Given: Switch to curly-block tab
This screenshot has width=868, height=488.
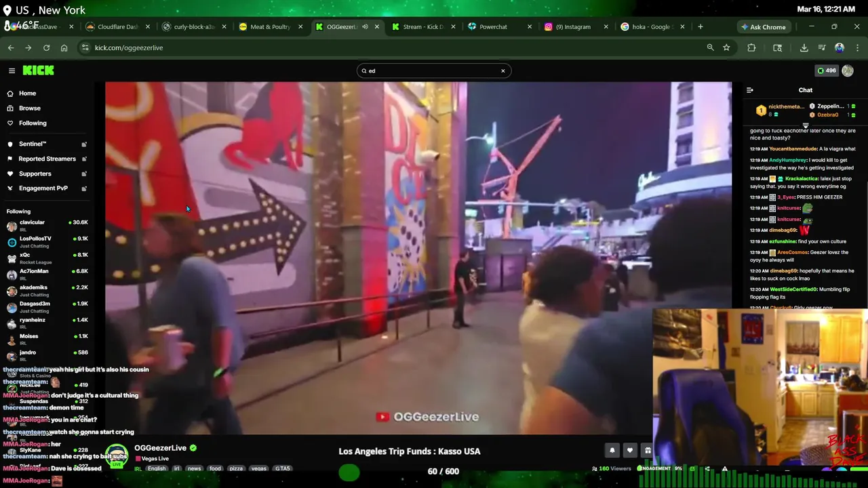Looking at the screenshot, I should pos(193,26).
